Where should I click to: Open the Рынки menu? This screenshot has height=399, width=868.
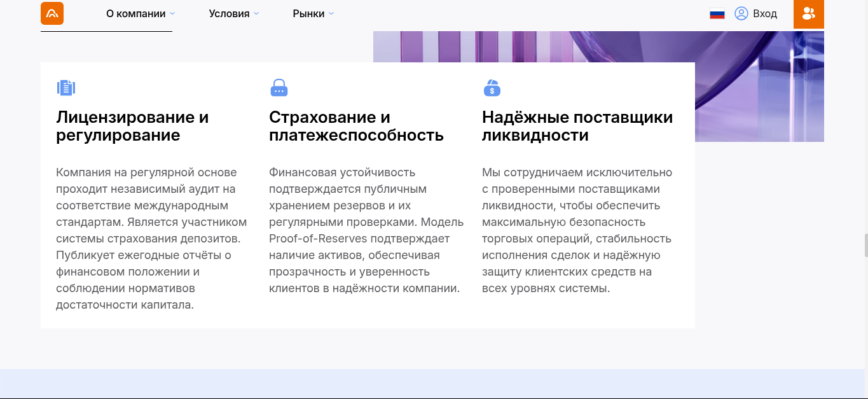(308, 13)
